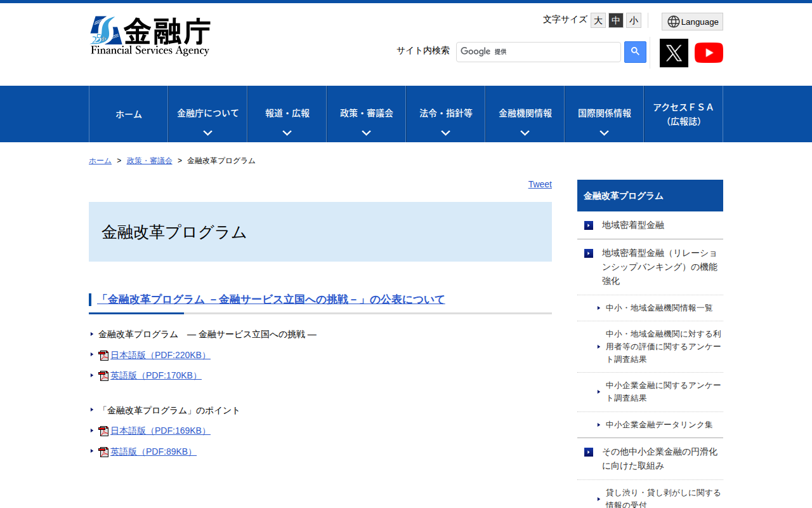Open 金融改革プログラム sidebar header
812x508 pixels.
pyautogui.click(x=650, y=196)
